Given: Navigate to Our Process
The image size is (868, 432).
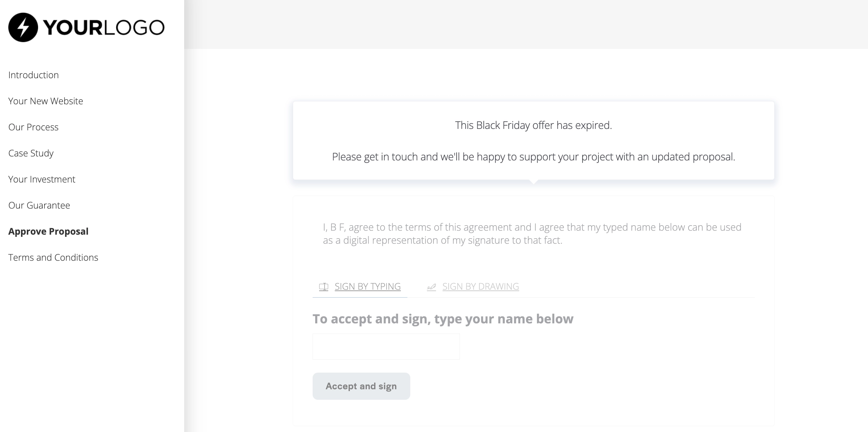Looking at the screenshot, I should click(33, 127).
